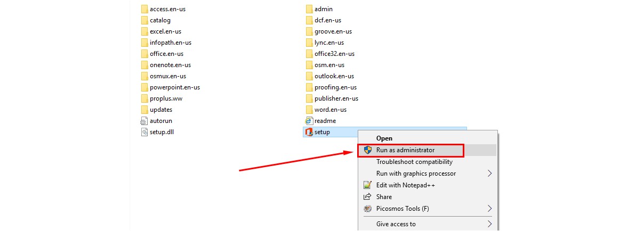Click the file name groove.en-us

pyautogui.click(x=333, y=31)
